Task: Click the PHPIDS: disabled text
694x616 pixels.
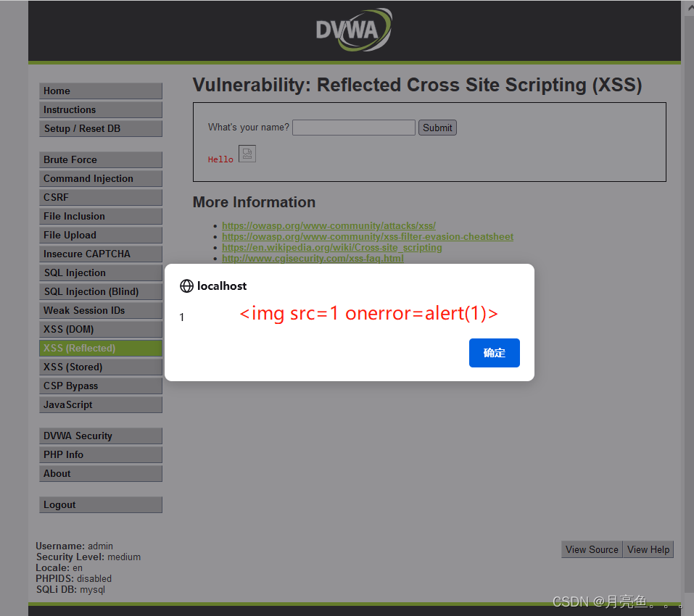Action: [73, 578]
